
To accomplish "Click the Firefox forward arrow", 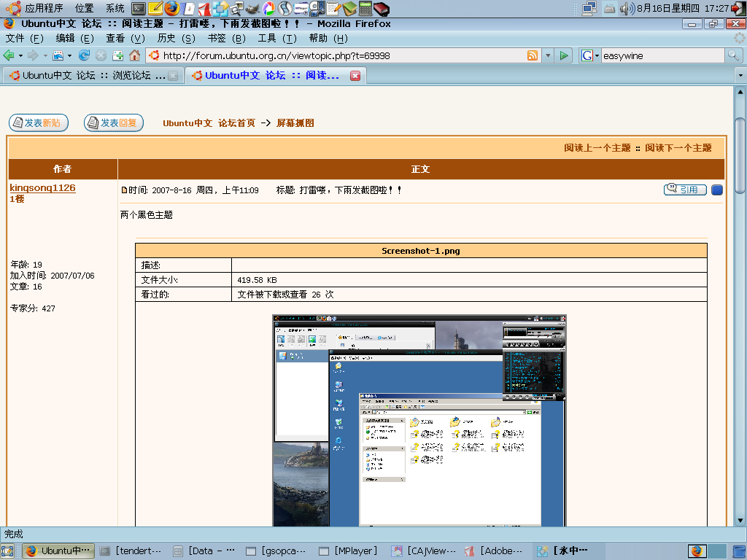I will [x=33, y=55].
